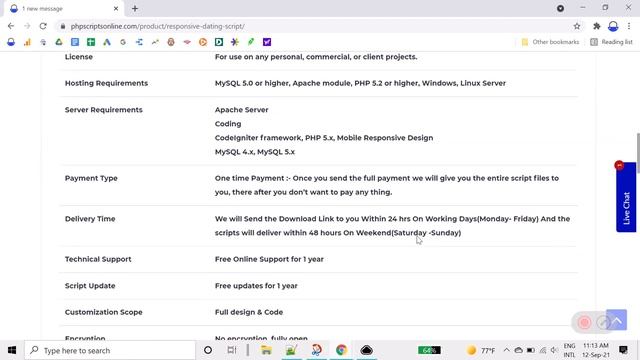Open the first blue round bookmark icon
Viewport: 640px width, 360px height.
click(x=11, y=42)
